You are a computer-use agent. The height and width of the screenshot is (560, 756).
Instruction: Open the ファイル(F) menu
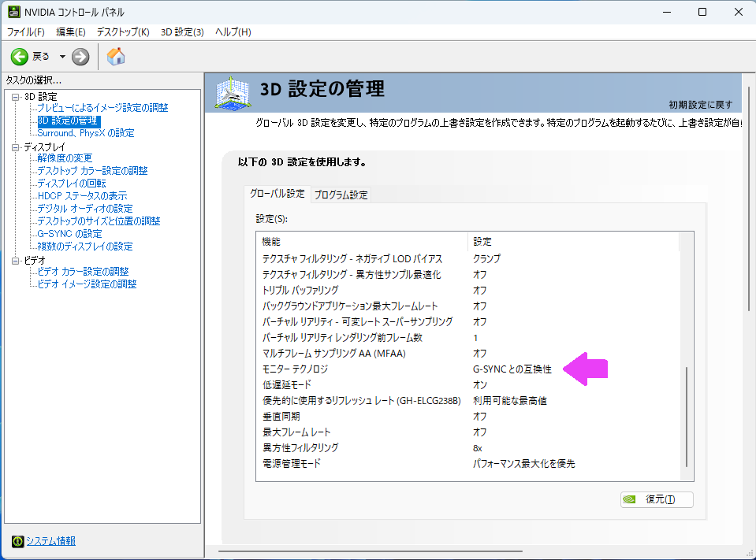pyautogui.click(x=25, y=32)
